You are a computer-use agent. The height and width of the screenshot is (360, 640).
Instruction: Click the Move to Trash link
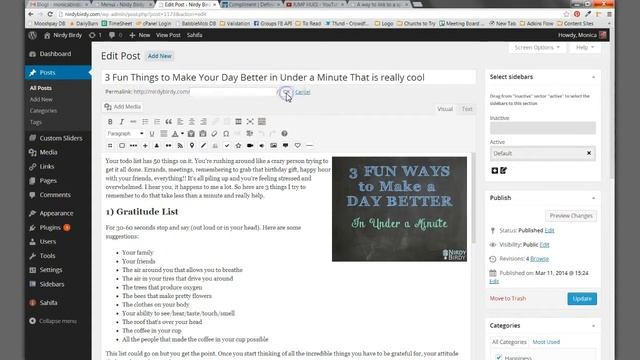pos(508,298)
